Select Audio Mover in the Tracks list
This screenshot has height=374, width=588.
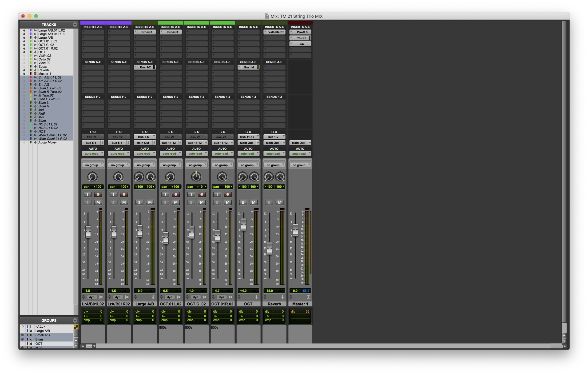(48, 142)
